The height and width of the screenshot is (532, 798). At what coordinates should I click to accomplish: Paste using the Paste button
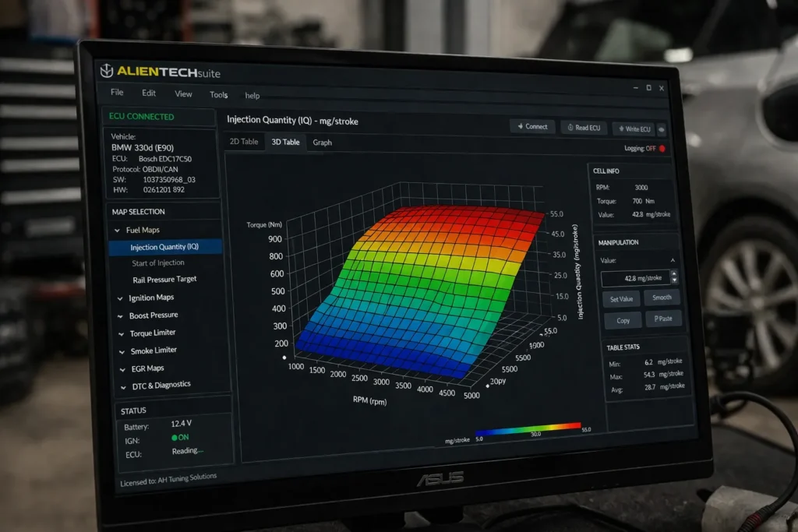(664, 319)
